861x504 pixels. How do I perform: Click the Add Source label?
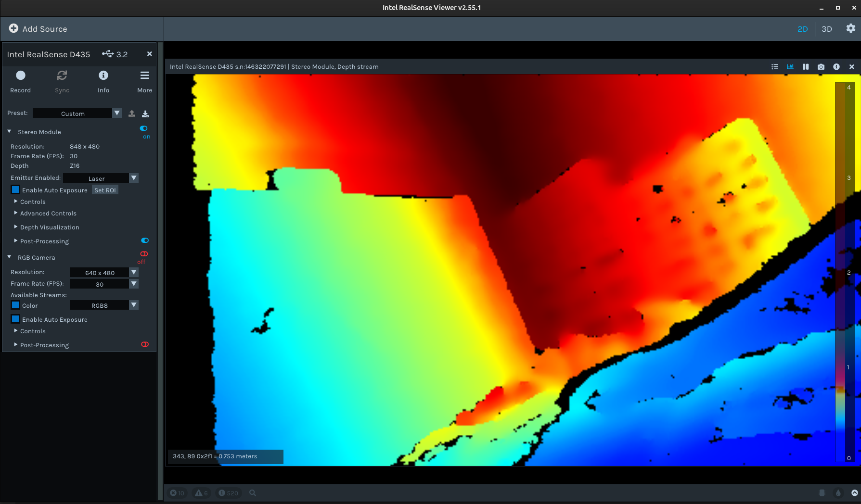coord(45,29)
